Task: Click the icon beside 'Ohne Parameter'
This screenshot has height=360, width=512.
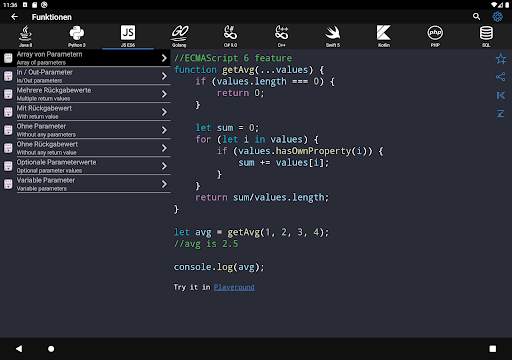Action: tap(8, 130)
